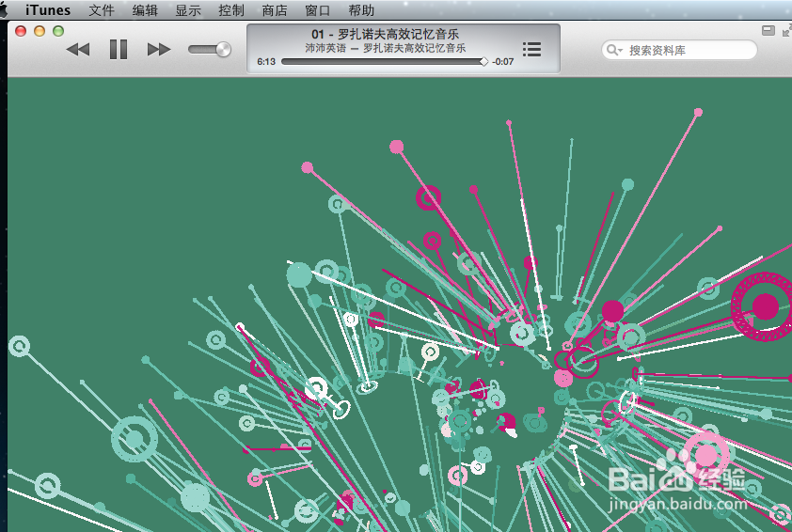Click the remaining time -0:07 display
Viewport: 792px width, 532px height.
tap(503, 62)
